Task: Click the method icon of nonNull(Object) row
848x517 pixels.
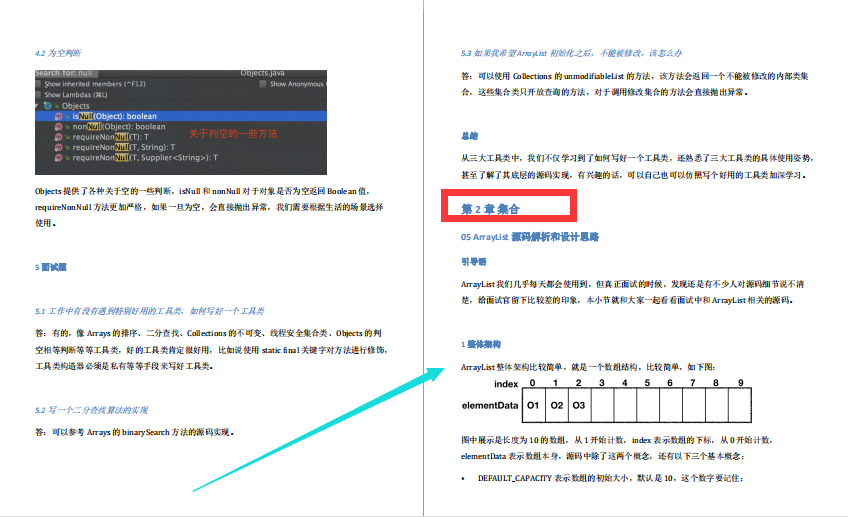Action: pyautogui.click(x=58, y=127)
